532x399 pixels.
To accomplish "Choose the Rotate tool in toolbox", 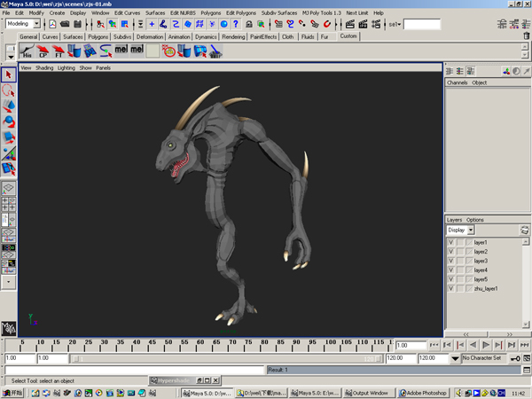I will [9, 121].
